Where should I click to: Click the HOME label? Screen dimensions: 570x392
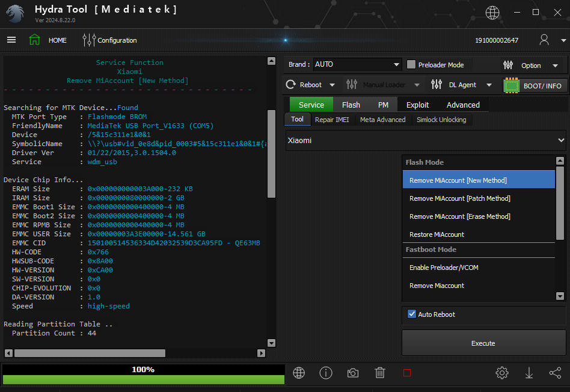58,40
